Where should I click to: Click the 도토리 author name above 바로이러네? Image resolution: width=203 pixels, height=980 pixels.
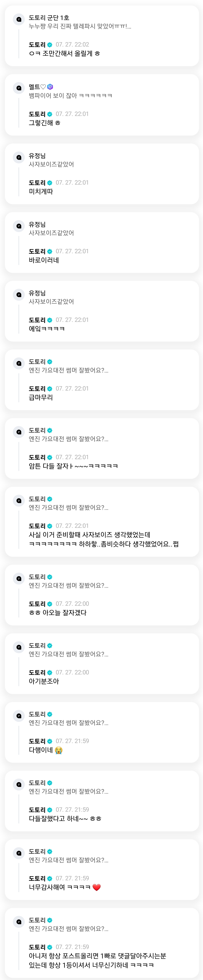(x=37, y=252)
